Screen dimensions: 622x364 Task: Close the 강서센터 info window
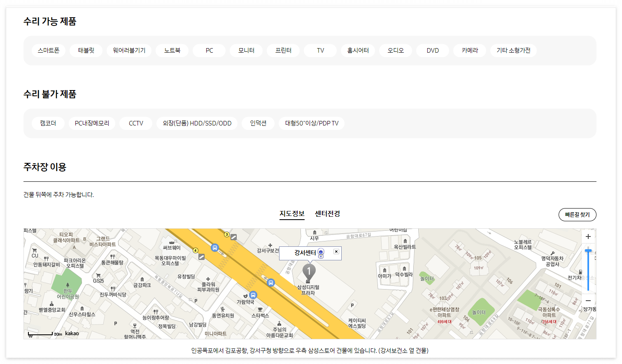(x=336, y=251)
